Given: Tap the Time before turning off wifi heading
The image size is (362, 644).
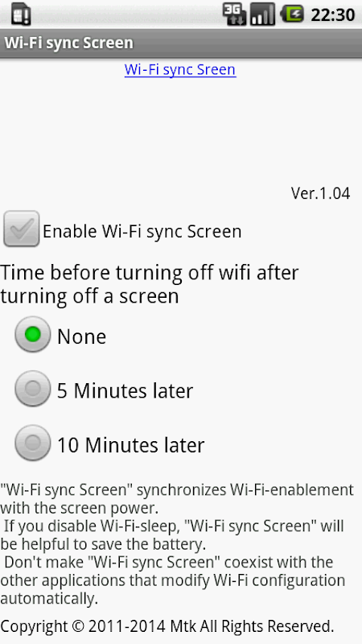Looking at the screenshot, I should [x=150, y=284].
